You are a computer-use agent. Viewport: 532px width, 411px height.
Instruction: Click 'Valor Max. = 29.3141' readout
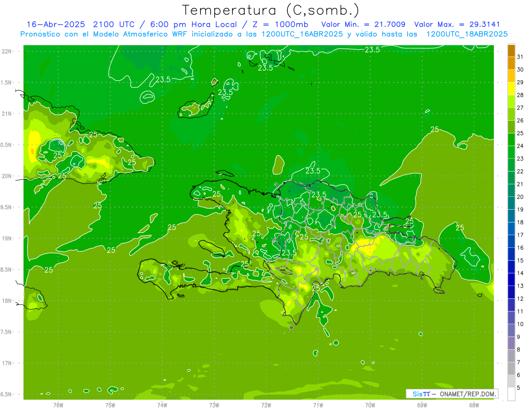457,24
